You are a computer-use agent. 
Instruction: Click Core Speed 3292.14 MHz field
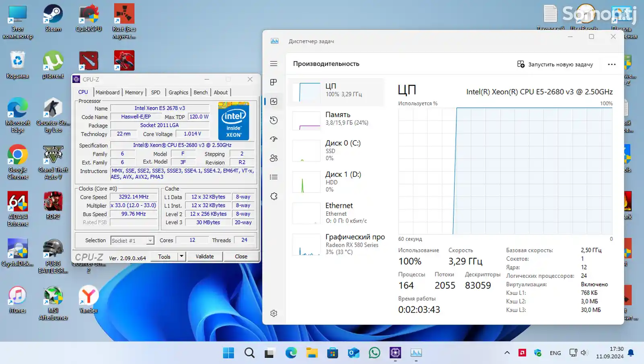[x=134, y=197]
